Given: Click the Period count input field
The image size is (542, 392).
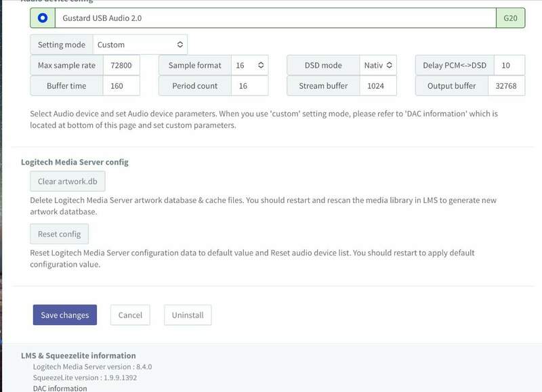Looking at the screenshot, I should 249,86.
